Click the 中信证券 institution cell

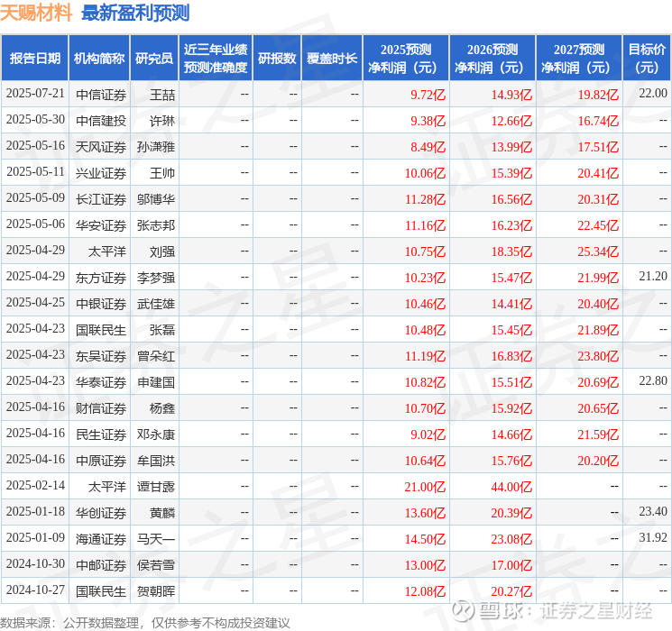pyautogui.click(x=101, y=95)
